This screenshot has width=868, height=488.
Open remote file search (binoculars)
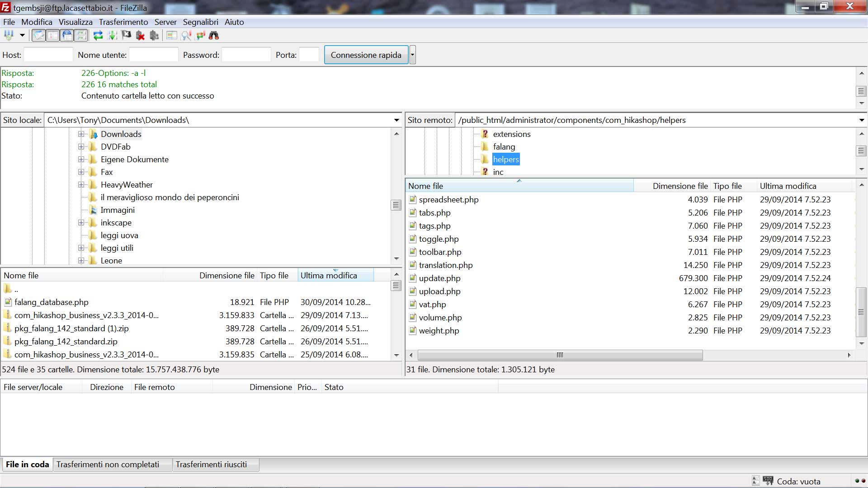coord(214,35)
